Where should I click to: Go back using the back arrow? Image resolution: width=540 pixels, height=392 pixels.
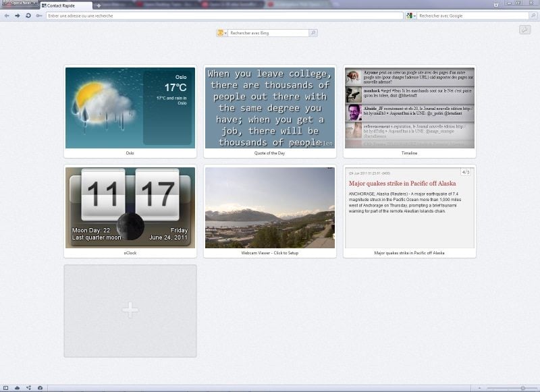pos(7,16)
